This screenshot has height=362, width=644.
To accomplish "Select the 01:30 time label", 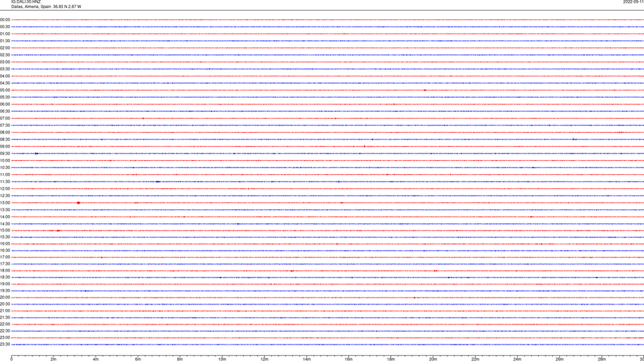I will coord(5,41).
